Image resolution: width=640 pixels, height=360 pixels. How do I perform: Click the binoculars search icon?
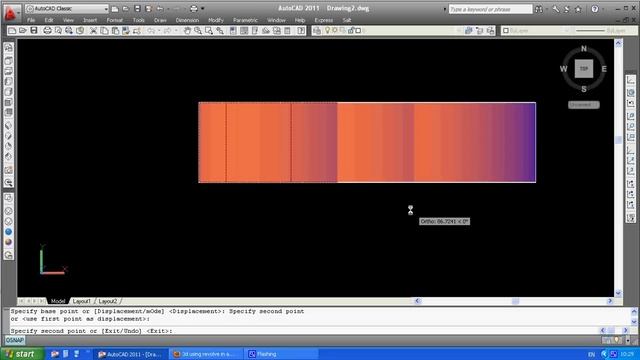pyautogui.click(x=539, y=9)
